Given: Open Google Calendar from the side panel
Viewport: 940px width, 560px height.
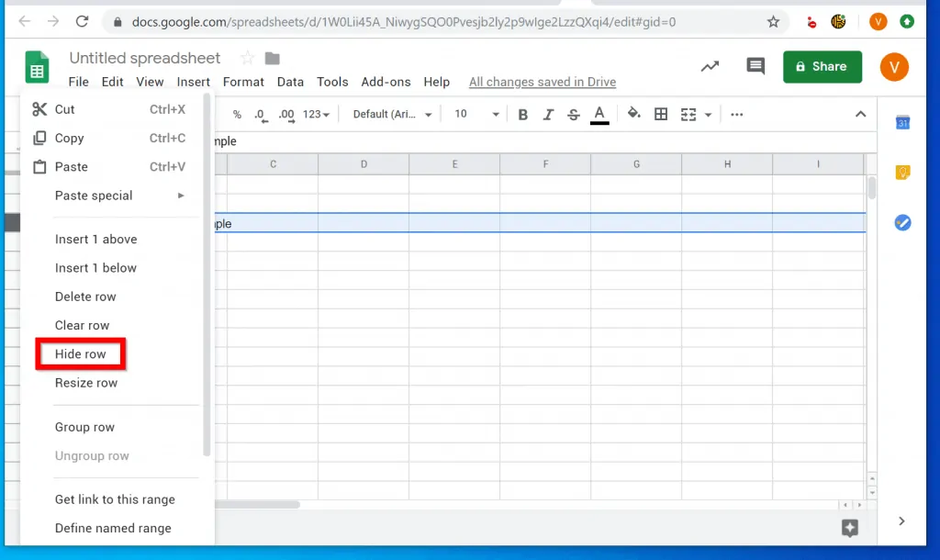Looking at the screenshot, I should [x=902, y=122].
